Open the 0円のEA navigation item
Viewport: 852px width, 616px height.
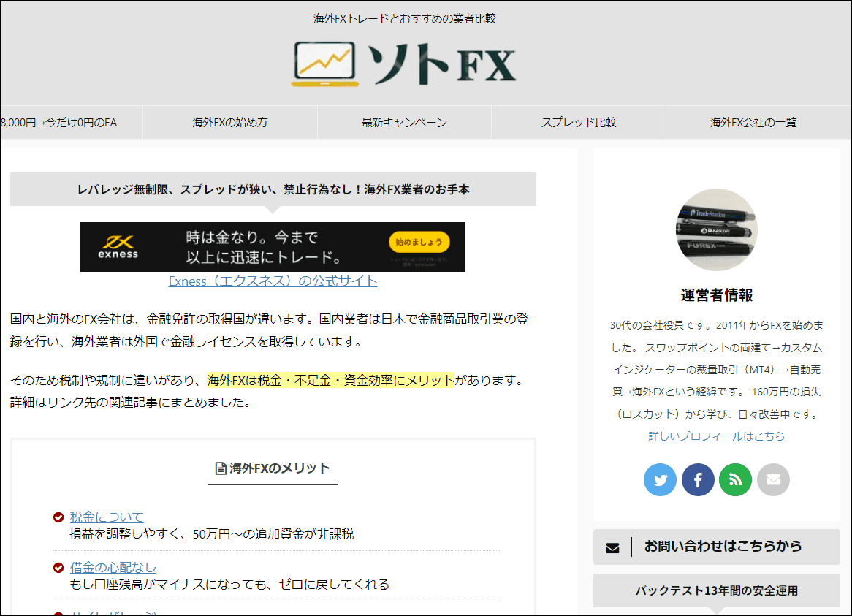pyautogui.click(x=60, y=123)
